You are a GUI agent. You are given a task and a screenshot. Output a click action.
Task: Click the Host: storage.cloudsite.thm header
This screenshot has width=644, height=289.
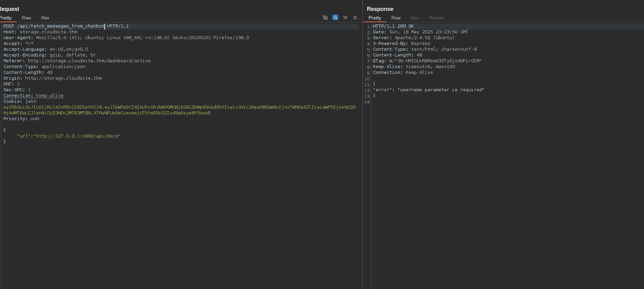[40, 32]
